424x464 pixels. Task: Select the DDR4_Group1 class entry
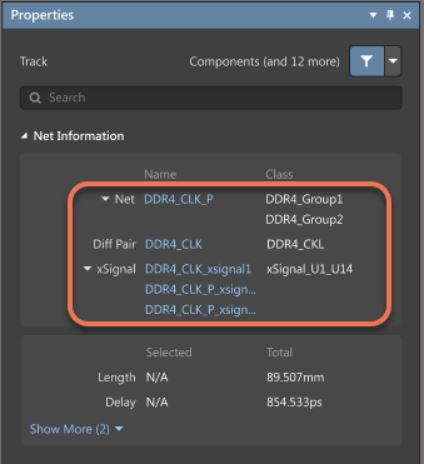[304, 199]
